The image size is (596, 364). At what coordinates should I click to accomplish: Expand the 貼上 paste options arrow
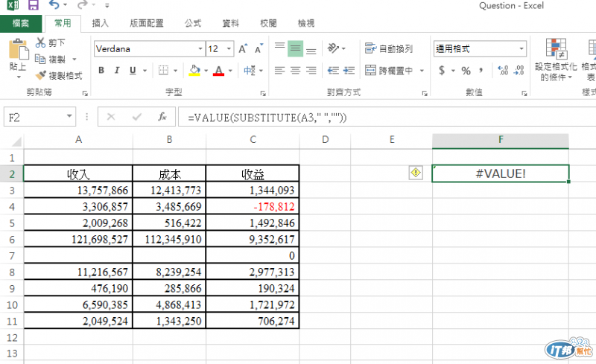(18, 77)
